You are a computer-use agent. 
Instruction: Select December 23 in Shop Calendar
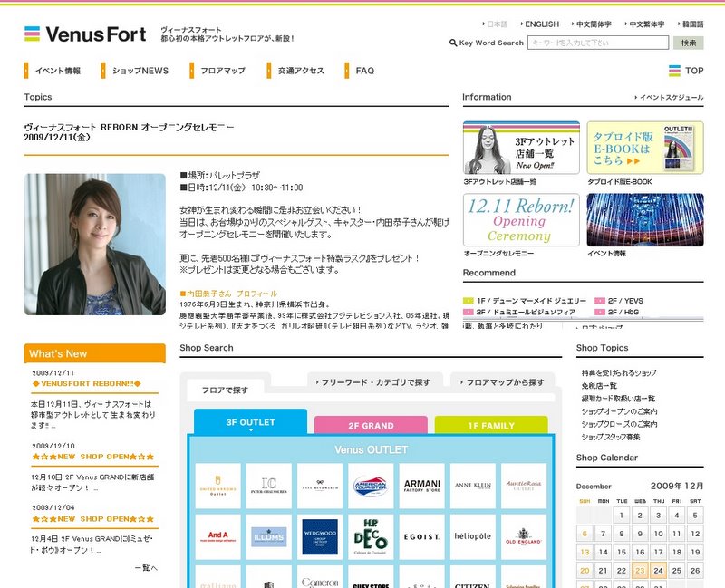click(x=640, y=571)
